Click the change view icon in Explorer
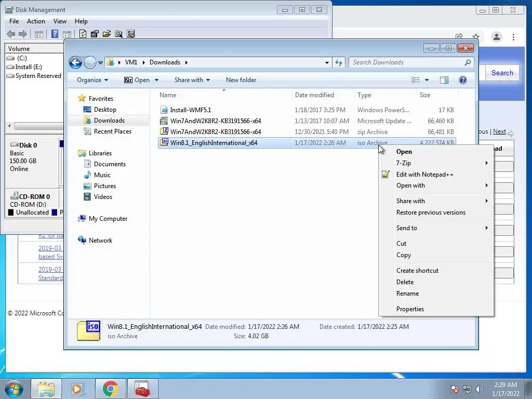 click(416, 80)
